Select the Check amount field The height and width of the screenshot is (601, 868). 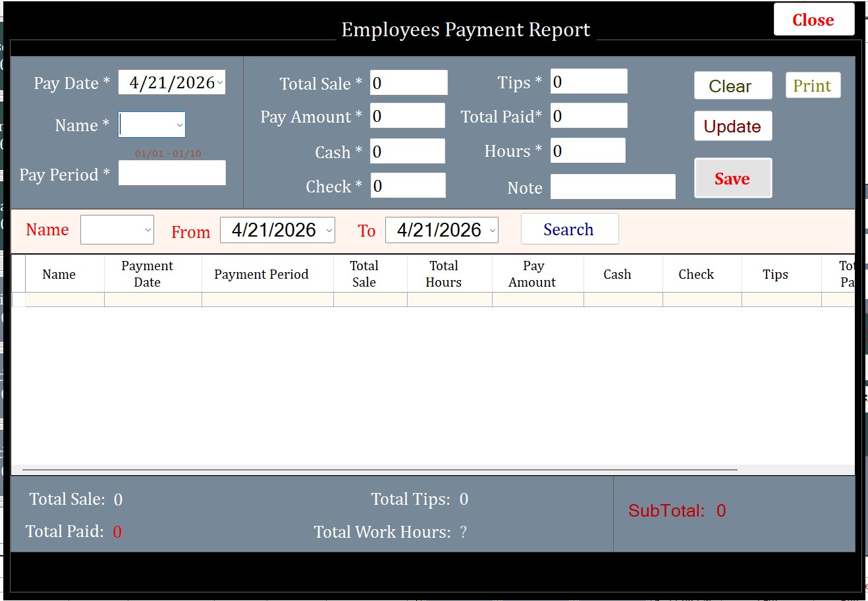tap(408, 186)
